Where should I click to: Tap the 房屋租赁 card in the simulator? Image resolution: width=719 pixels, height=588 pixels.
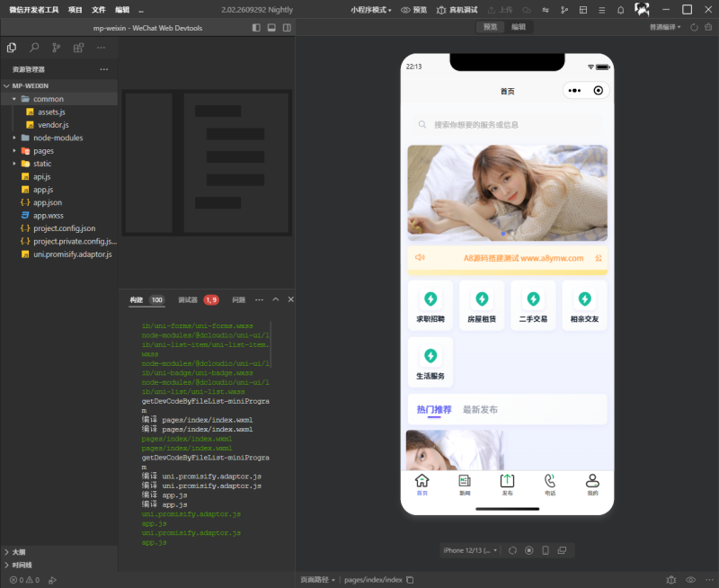click(482, 306)
